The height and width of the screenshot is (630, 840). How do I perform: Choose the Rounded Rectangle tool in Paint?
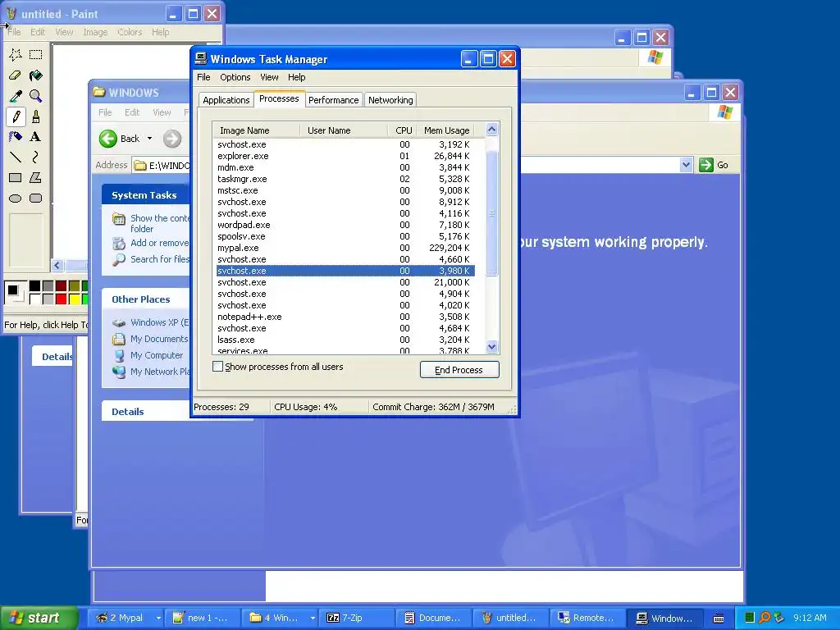36,199
